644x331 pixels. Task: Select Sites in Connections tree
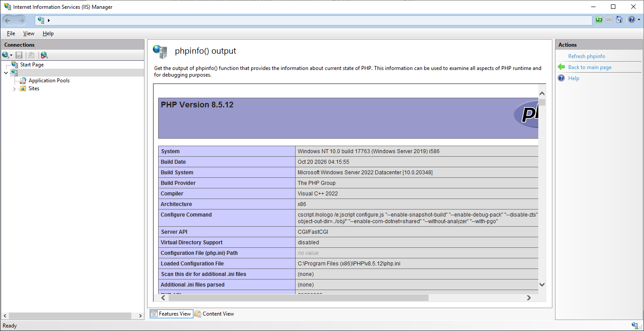pos(34,88)
